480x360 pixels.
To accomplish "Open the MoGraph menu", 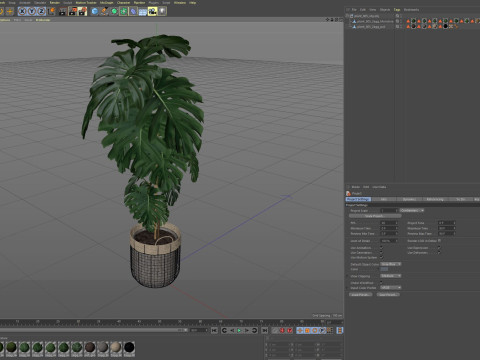I will pyautogui.click(x=106, y=2).
